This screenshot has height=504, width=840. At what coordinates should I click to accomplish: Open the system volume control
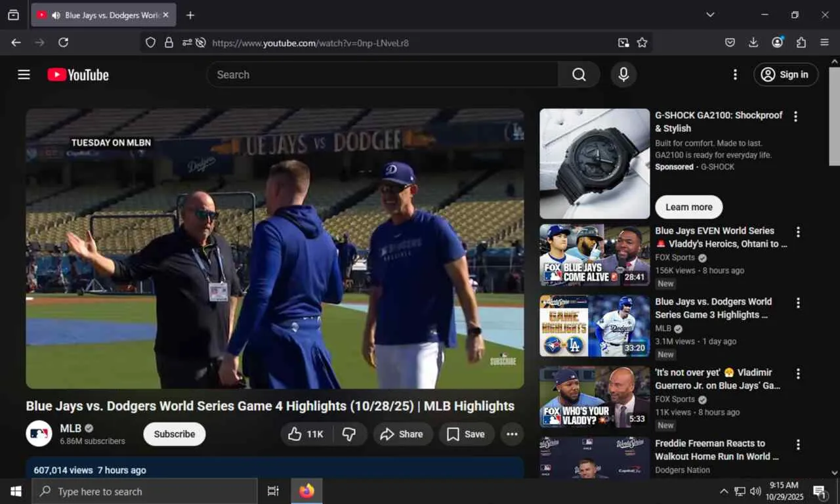point(755,492)
